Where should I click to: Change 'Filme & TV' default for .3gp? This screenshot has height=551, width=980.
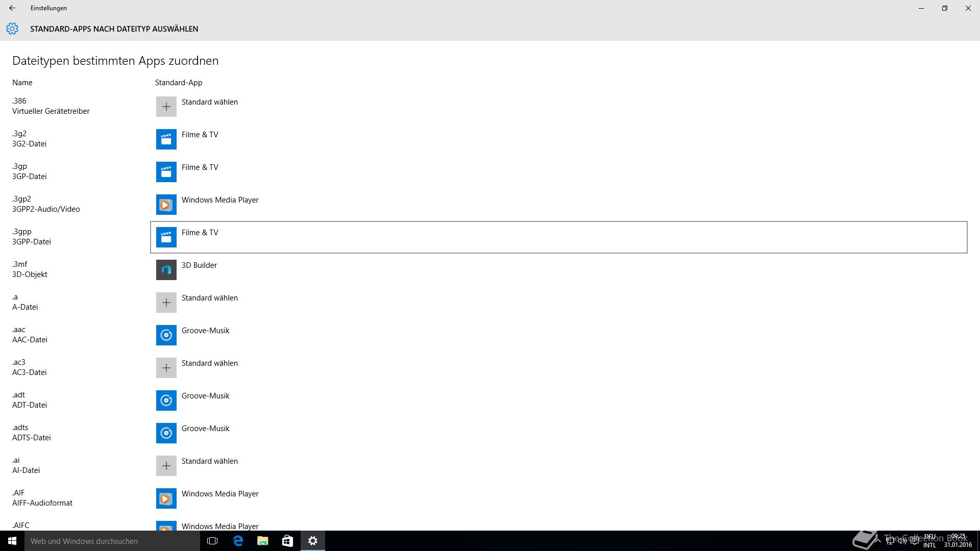tap(200, 167)
